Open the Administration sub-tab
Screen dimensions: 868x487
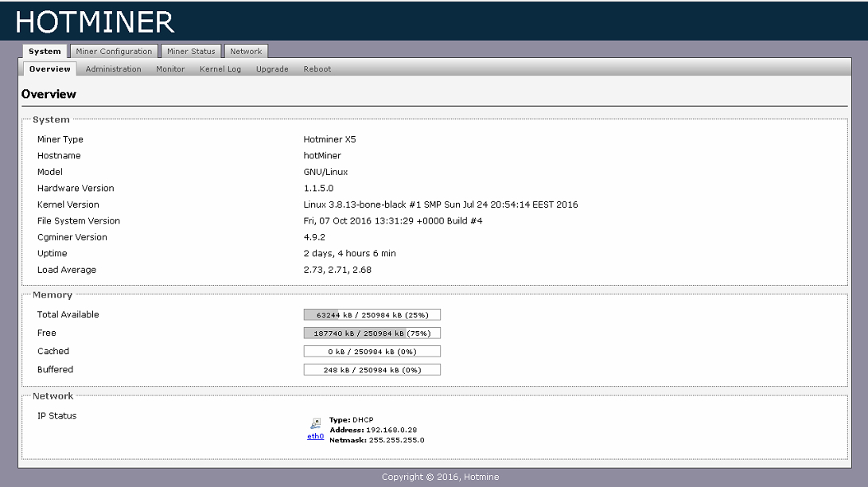pyautogui.click(x=113, y=69)
